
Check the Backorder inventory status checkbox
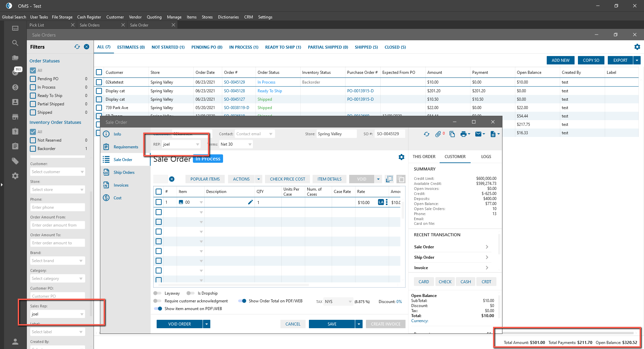[x=33, y=149]
